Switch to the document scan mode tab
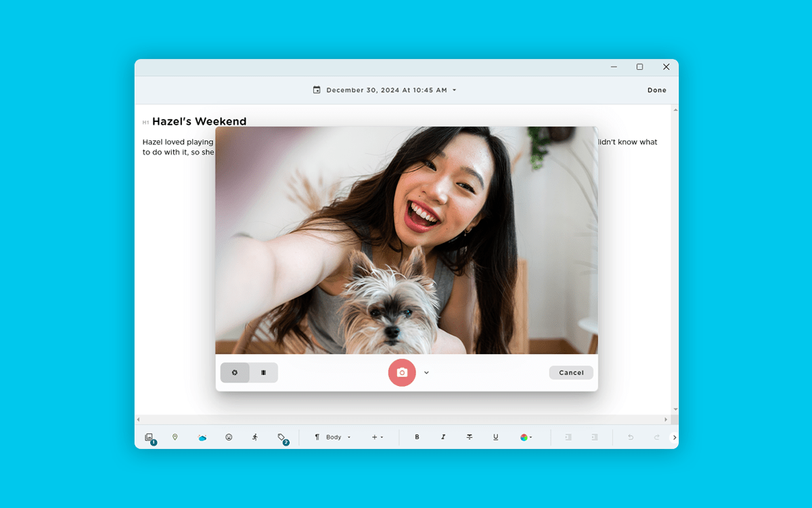 coord(264,373)
